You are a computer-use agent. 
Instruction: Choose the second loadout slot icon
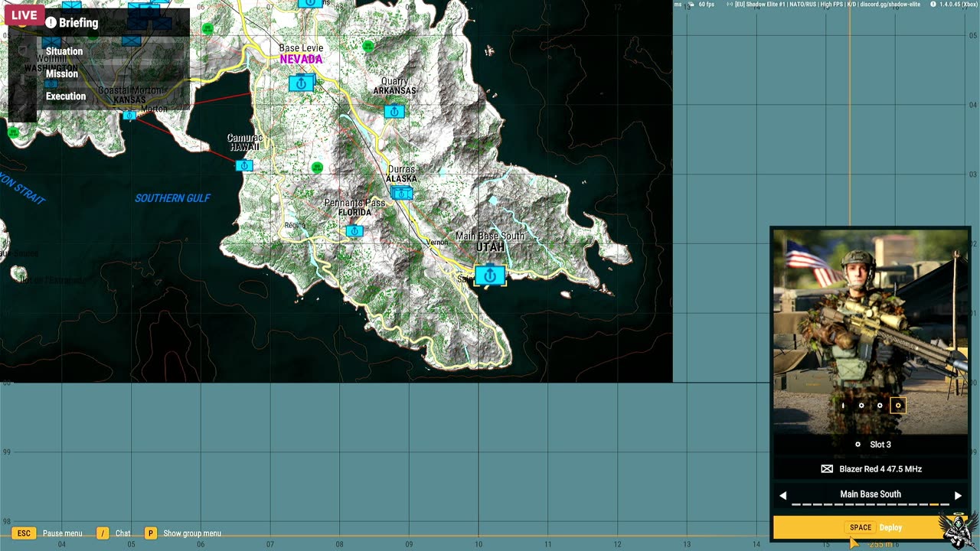point(861,406)
